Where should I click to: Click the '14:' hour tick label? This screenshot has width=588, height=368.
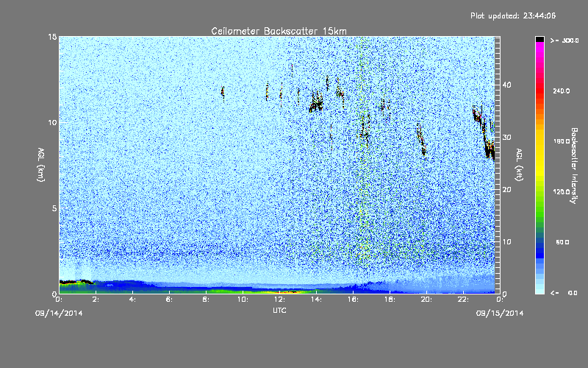coord(316,300)
